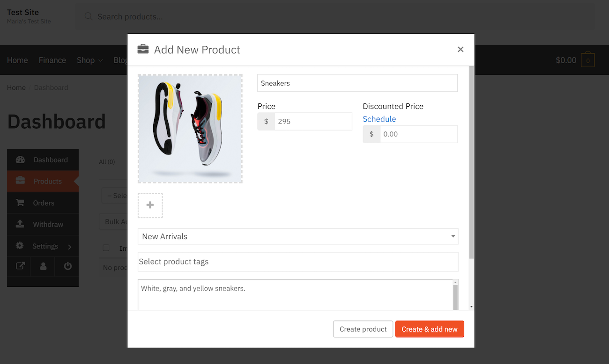Open the Bulk Actions dropdown
The height and width of the screenshot is (364, 609).
(114, 221)
